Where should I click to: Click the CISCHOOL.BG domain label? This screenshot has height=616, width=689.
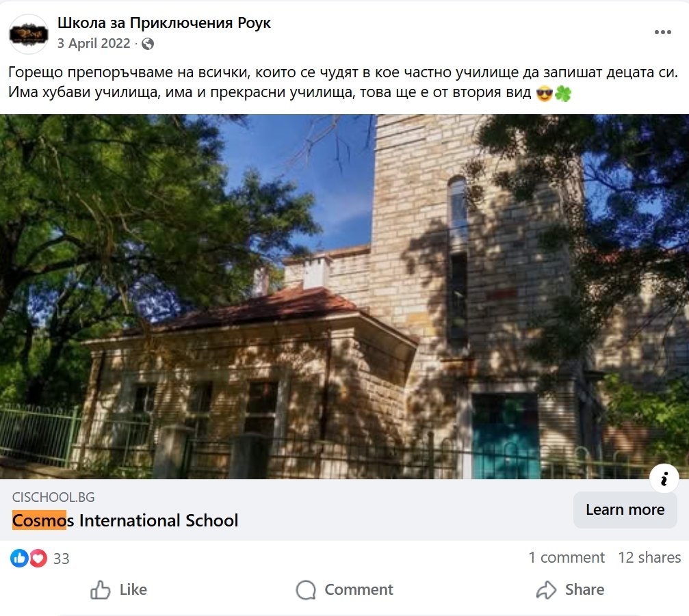tap(53, 497)
